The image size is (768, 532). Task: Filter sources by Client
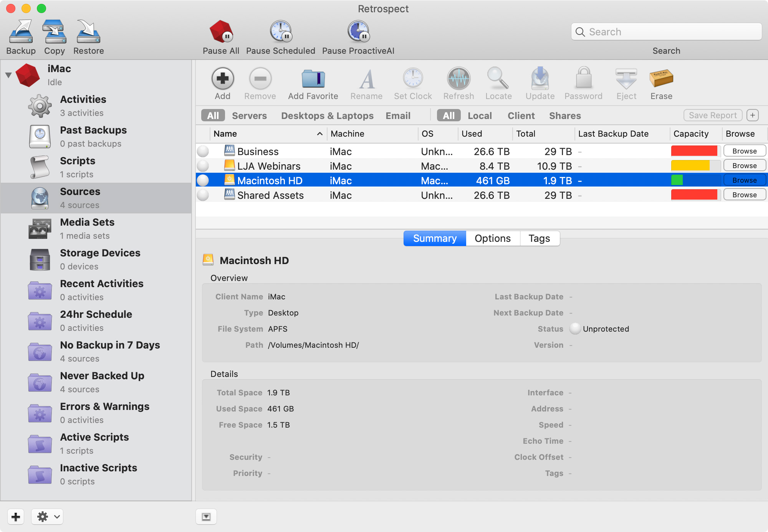pyautogui.click(x=521, y=116)
